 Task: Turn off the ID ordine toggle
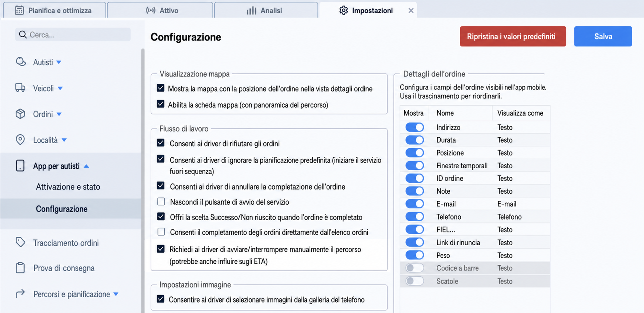tap(414, 178)
